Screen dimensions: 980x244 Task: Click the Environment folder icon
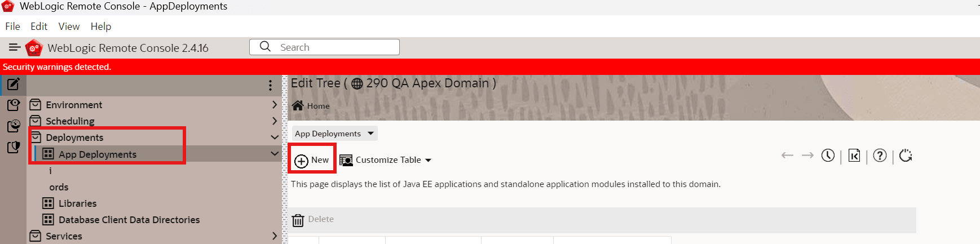click(36, 105)
